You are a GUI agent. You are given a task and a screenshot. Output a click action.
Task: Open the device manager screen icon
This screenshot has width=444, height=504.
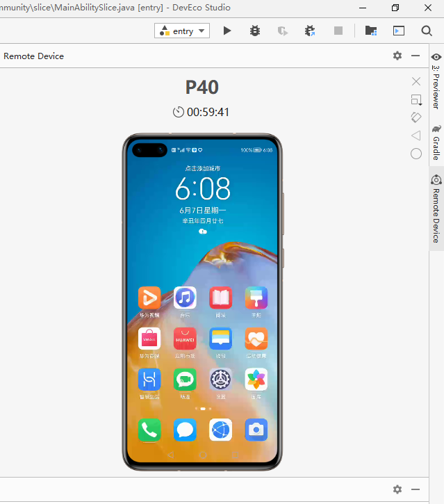(x=399, y=31)
